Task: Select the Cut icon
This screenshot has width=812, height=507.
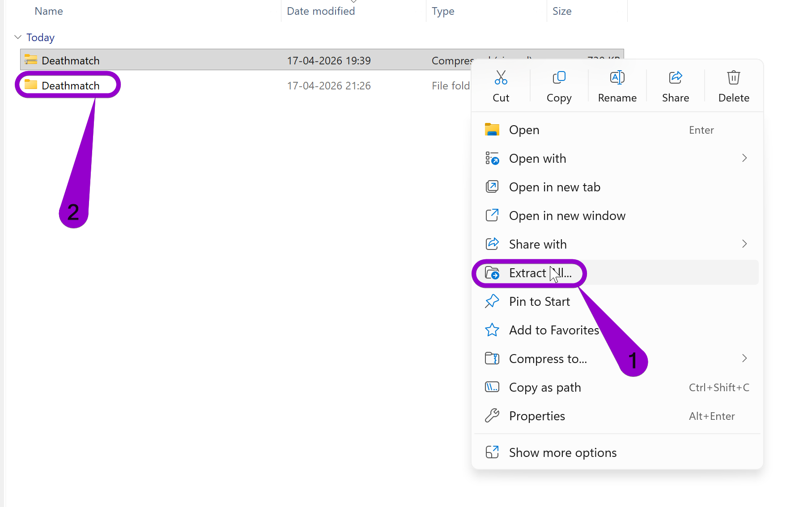Action: pyautogui.click(x=501, y=77)
